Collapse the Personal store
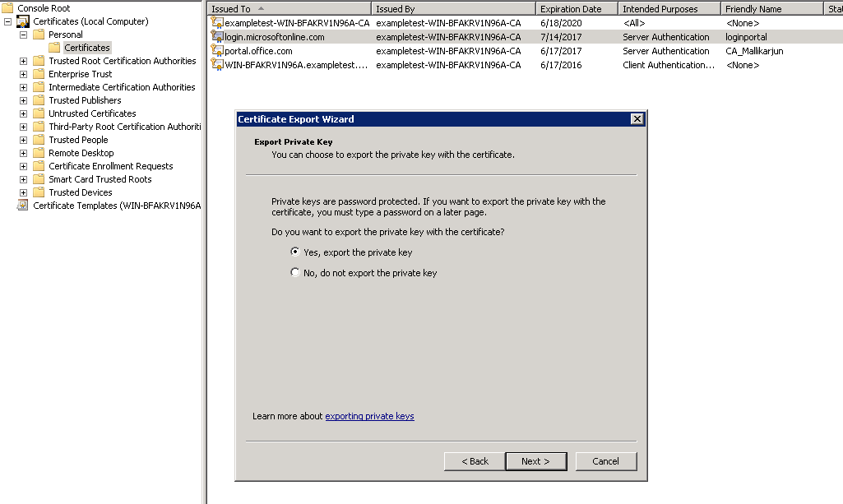 pyautogui.click(x=23, y=35)
